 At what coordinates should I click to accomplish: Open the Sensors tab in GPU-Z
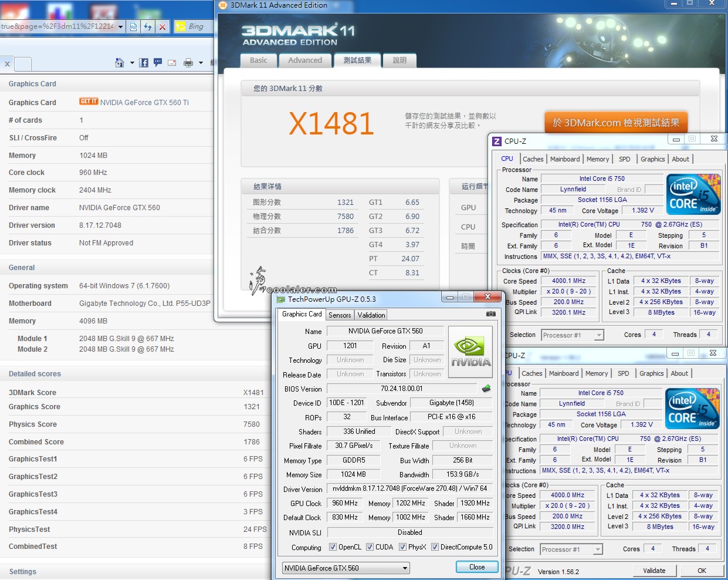340,315
